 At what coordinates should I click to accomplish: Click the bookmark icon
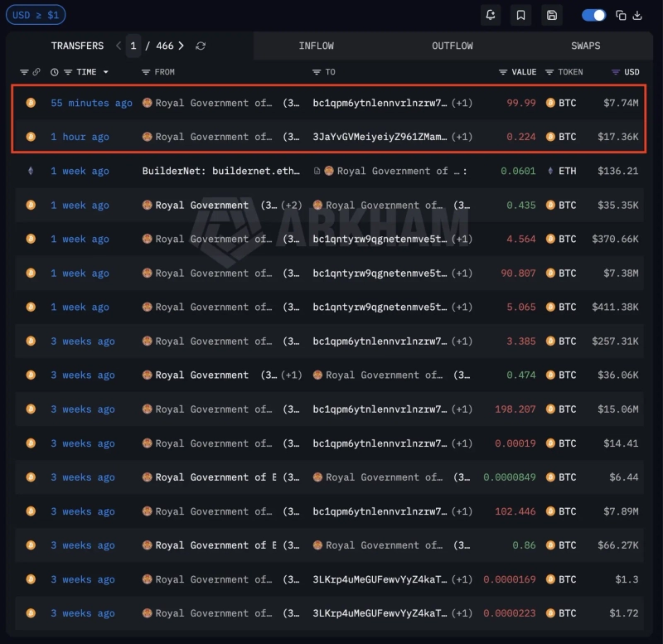[x=521, y=15]
